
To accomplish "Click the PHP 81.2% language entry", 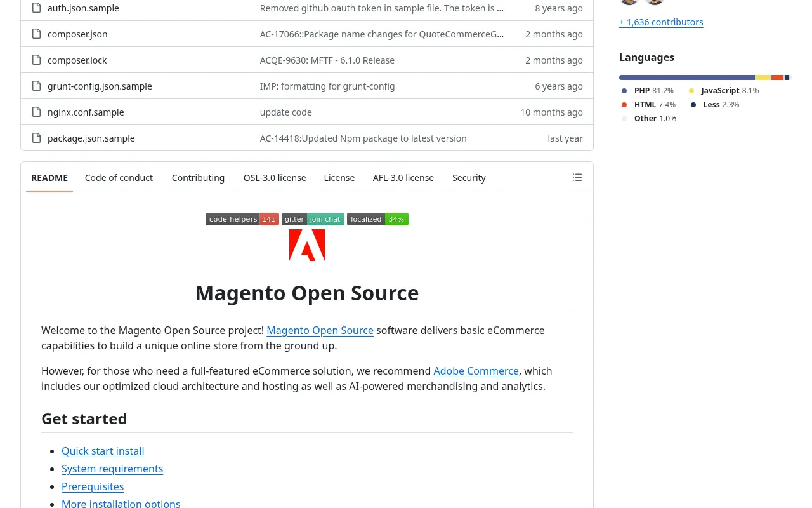I will [x=648, y=91].
